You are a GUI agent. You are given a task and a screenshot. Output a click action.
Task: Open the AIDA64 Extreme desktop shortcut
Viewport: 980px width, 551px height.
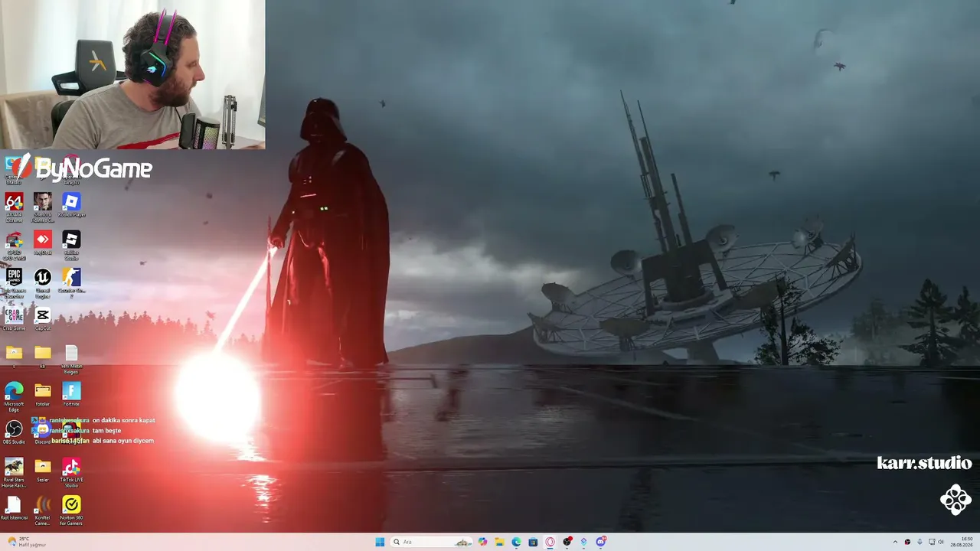(14, 206)
